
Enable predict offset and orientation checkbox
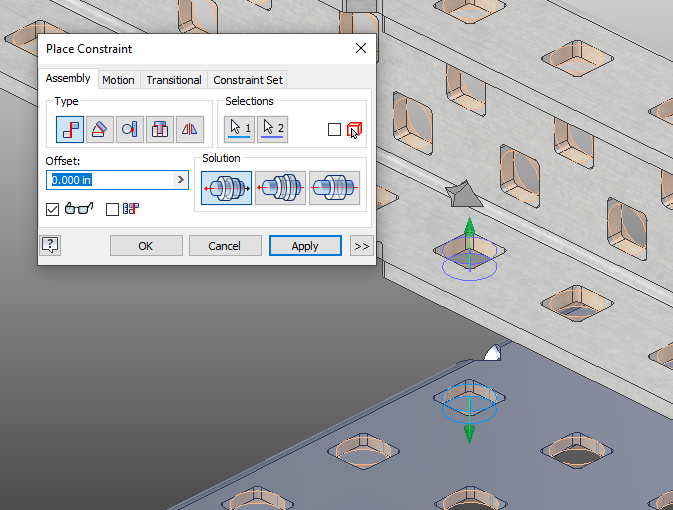pyautogui.click(x=112, y=209)
